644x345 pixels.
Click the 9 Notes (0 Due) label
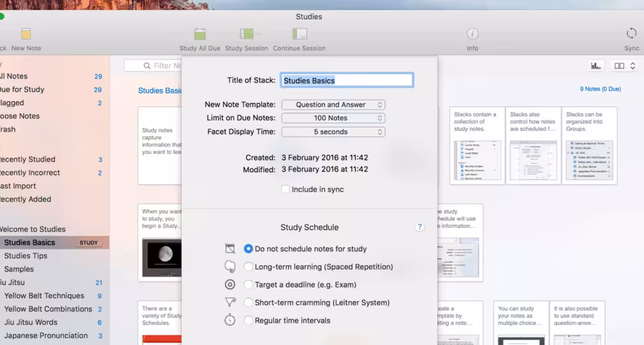coord(600,89)
